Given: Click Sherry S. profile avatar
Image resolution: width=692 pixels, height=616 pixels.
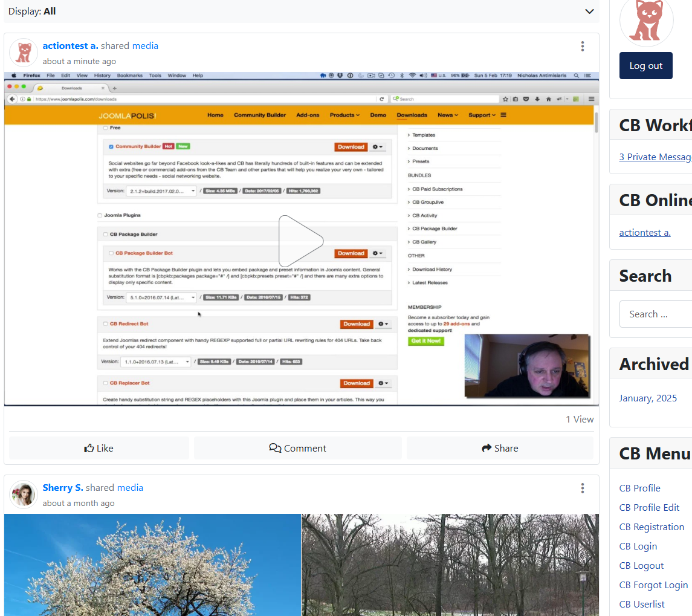Looking at the screenshot, I should point(24,494).
